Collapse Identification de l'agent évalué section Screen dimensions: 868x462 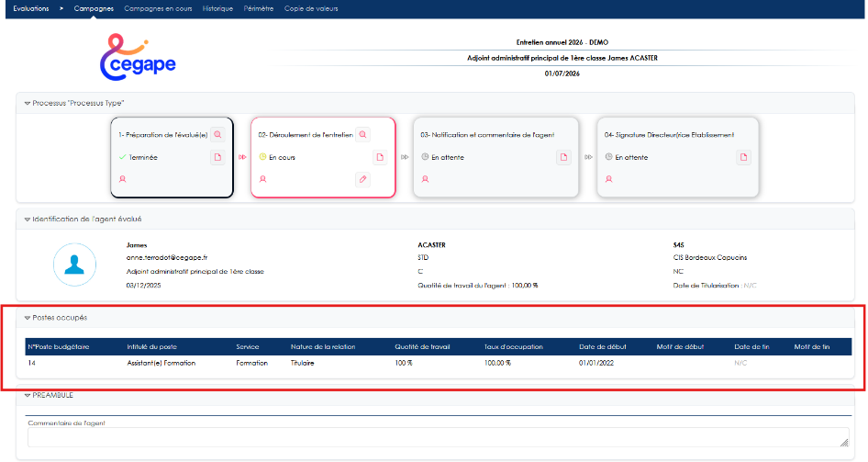[x=28, y=220]
